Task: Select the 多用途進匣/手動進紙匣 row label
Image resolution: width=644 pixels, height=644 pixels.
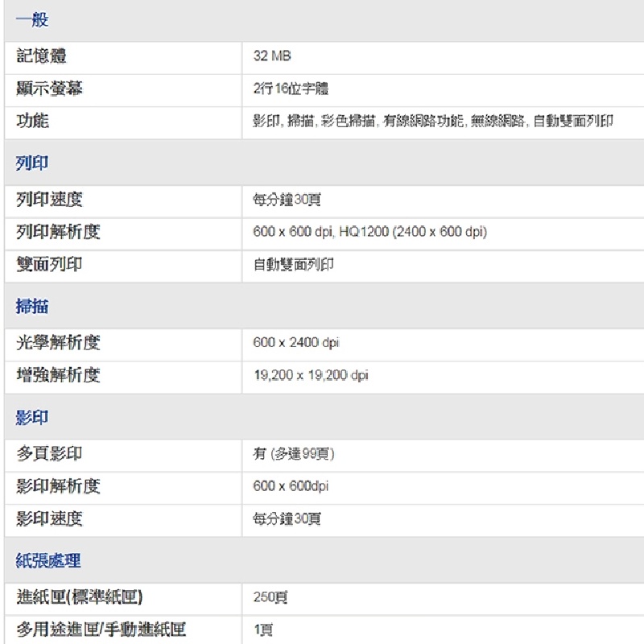Action: click(x=101, y=630)
